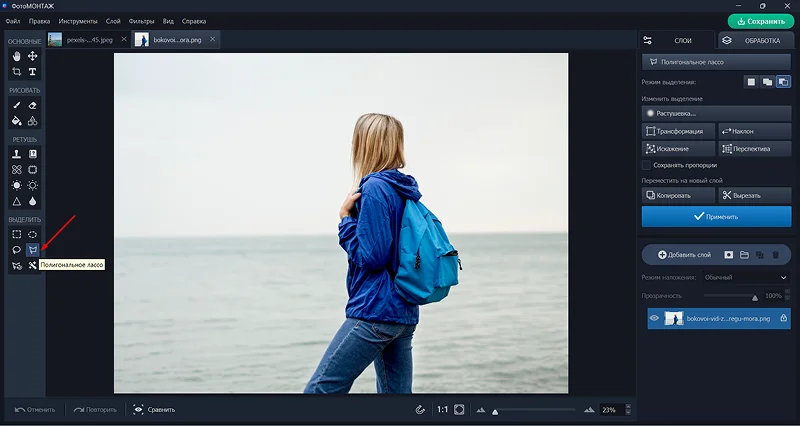The height and width of the screenshot is (426, 800).
Task: Select the rounded frame retouch tool
Action: [x=33, y=169]
